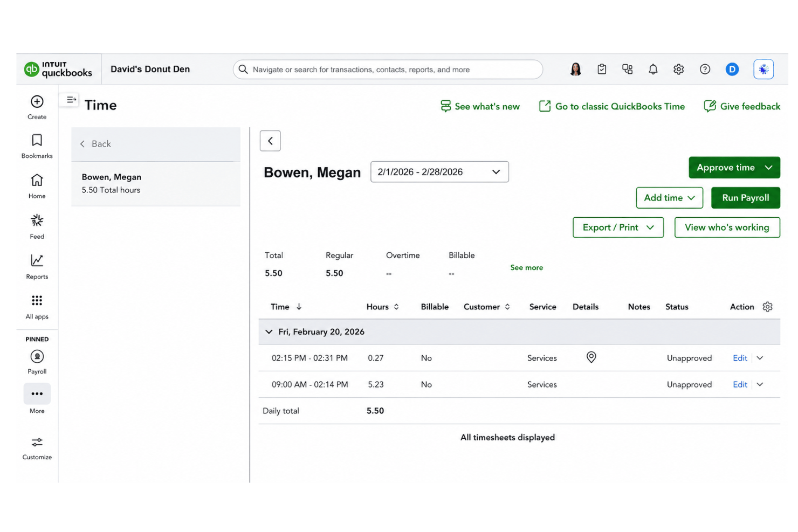The height and width of the screenshot is (532, 798).
Task: Open settings gear in header
Action: 679,69
